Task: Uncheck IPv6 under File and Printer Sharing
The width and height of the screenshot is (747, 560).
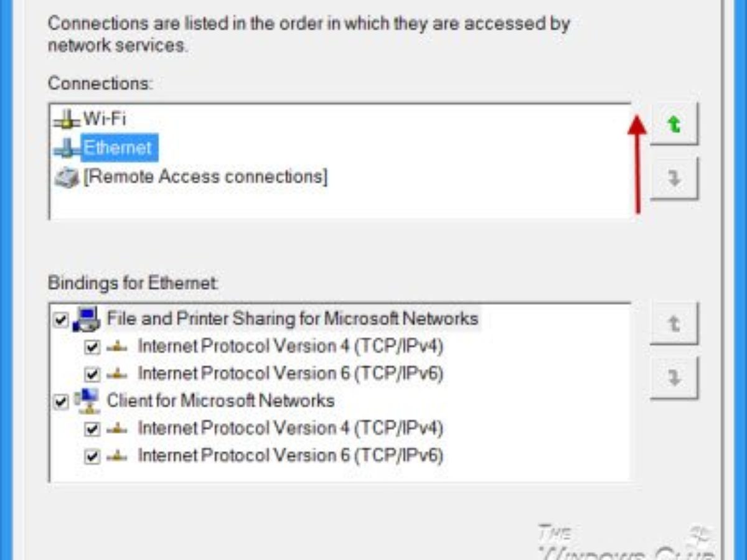Action: point(92,375)
